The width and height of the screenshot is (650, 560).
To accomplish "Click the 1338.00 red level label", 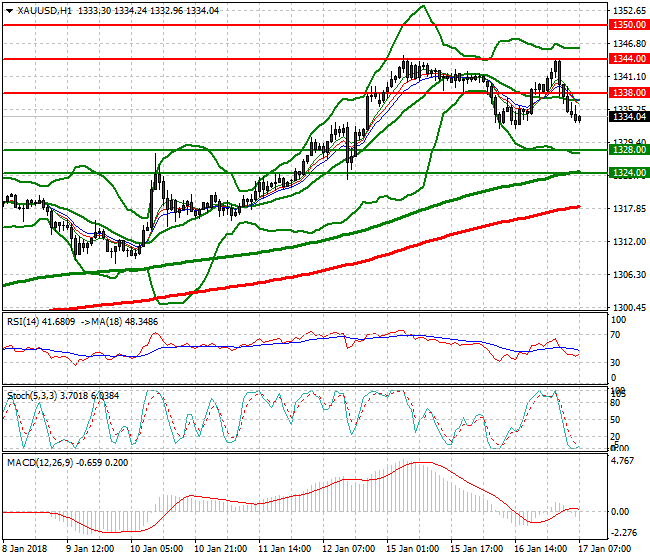I will pos(629,93).
